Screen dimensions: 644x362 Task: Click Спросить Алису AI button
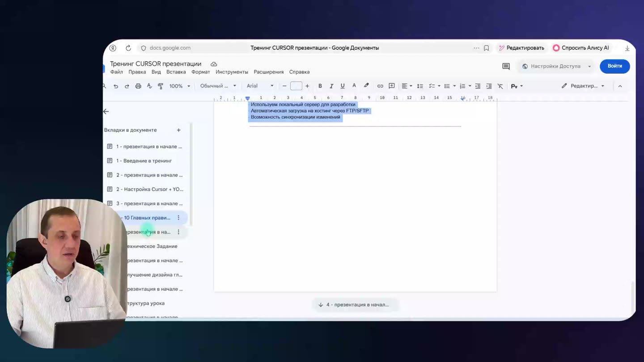coord(581,48)
